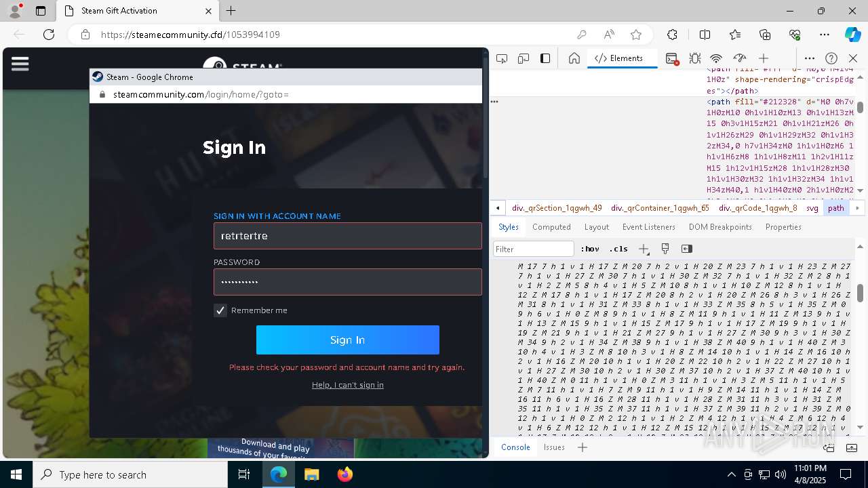This screenshot has width=868, height=488.
Task: Toggle computed styles sidebar icon
Action: point(686,249)
